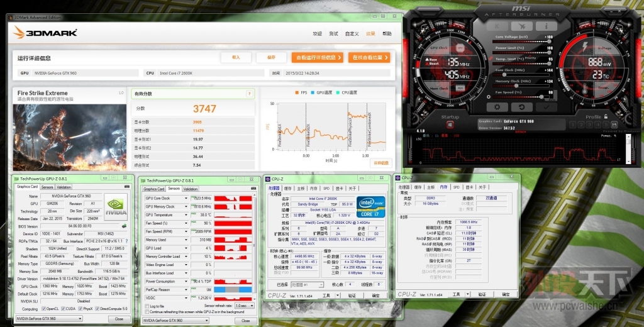
Task: Save profile with the floppy disk icon
Action: point(614,125)
